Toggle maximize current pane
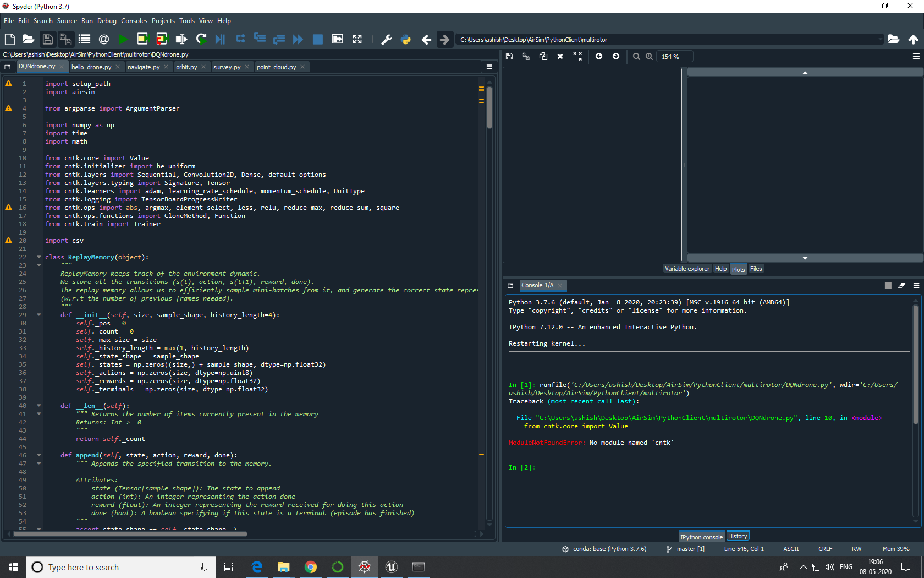This screenshot has height=578, width=924. click(x=337, y=39)
